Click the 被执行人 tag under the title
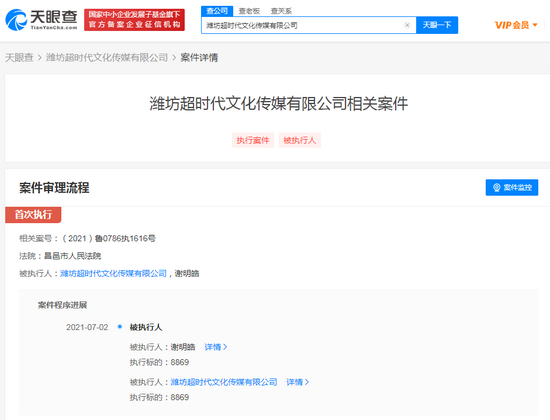Screen dimensions: 550x420 pyautogui.click(x=300, y=140)
